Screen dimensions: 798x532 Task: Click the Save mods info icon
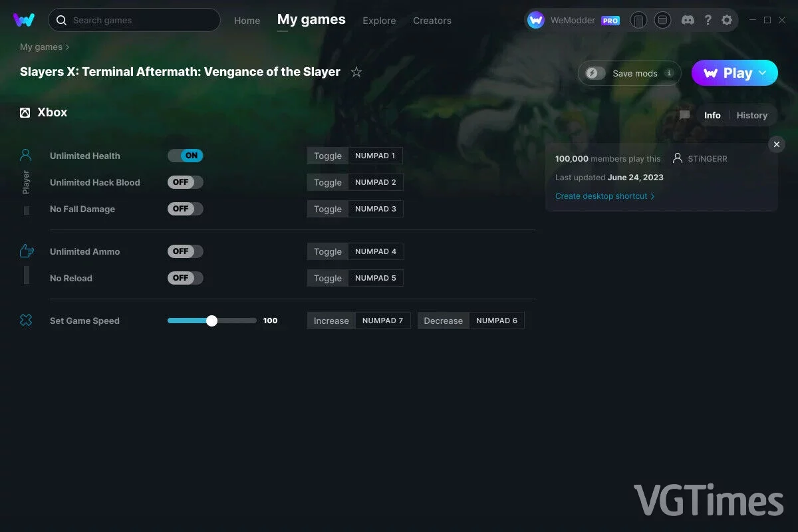point(669,73)
